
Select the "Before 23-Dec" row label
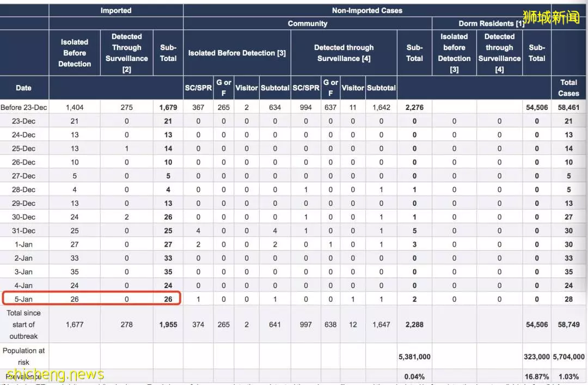[23, 107]
